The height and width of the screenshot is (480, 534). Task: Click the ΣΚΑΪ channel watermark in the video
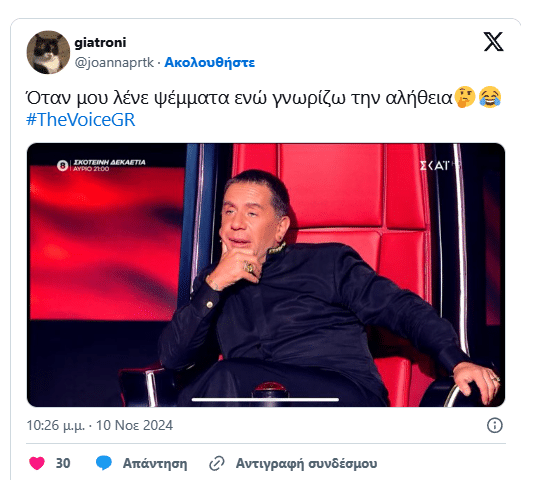click(439, 166)
